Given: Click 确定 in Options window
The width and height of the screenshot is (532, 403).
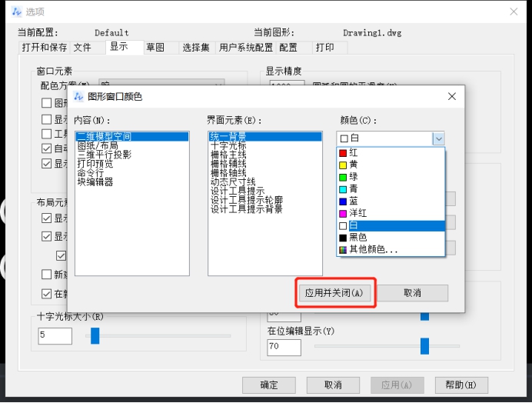Looking at the screenshot, I should coord(269,385).
